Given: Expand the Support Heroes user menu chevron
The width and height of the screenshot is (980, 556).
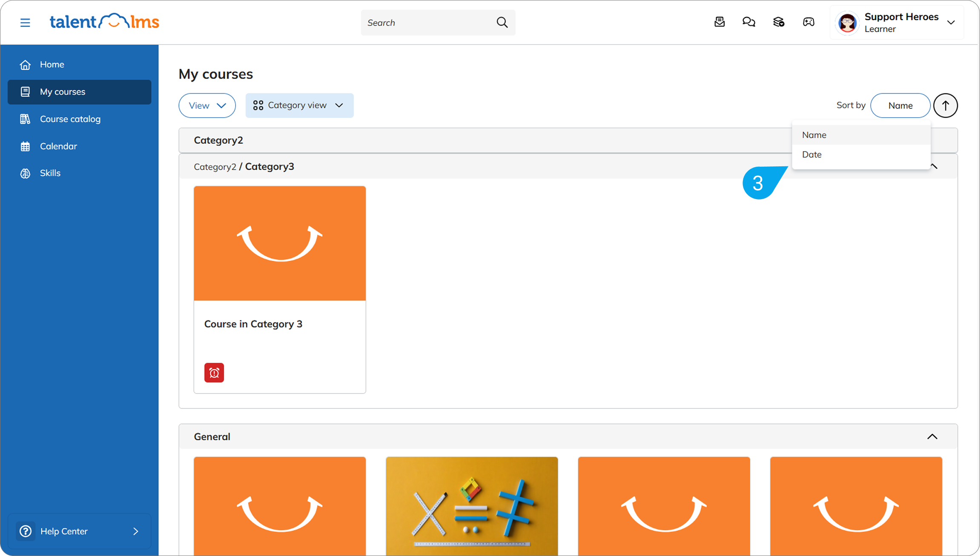Looking at the screenshot, I should point(951,23).
